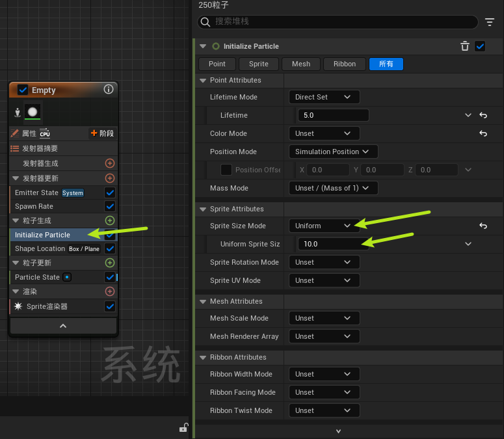
Task: Collapse the emitter node with the up chevron
Action: point(63,326)
